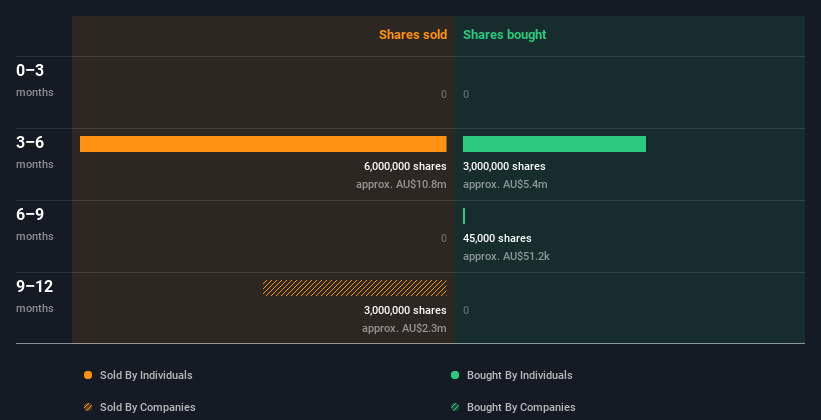Click the approx. AU$5.4m value
Screen dimensions: 821x420
tap(505, 184)
